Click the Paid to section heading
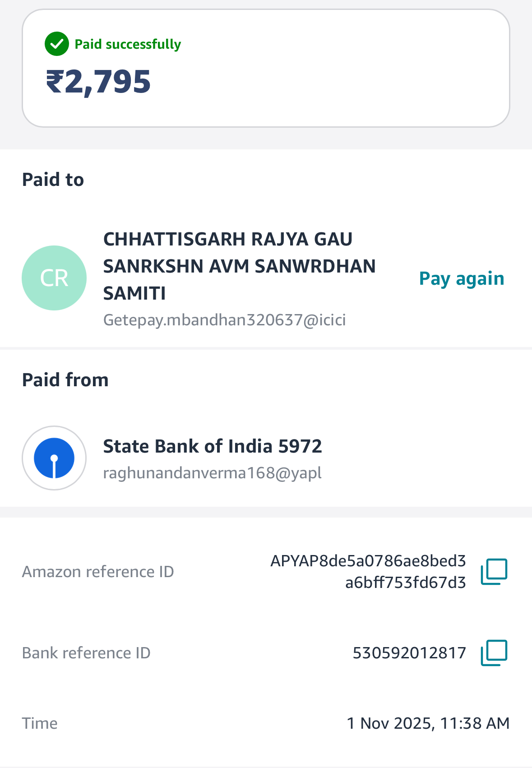The height and width of the screenshot is (768, 532). click(x=53, y=180)
